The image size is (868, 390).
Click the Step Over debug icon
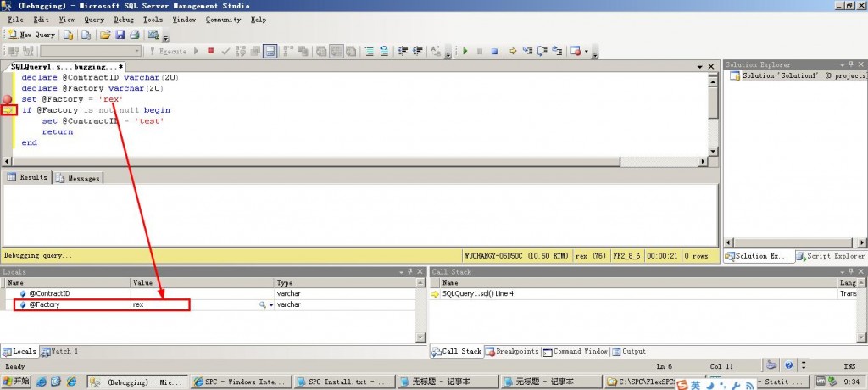coord(542,51)
